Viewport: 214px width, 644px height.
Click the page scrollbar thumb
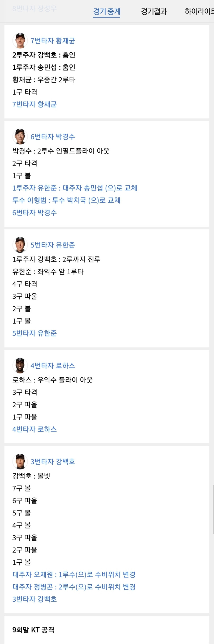click(x=213, y=510)
